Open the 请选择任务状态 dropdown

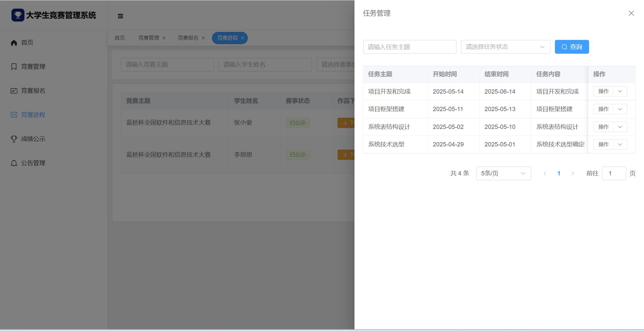pos(505,47)
